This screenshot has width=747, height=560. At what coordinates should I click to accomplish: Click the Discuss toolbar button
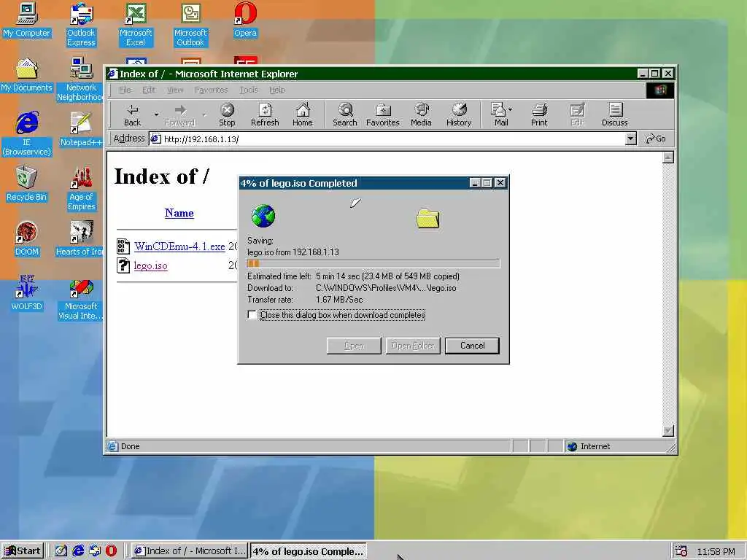(x=614, y=114)
